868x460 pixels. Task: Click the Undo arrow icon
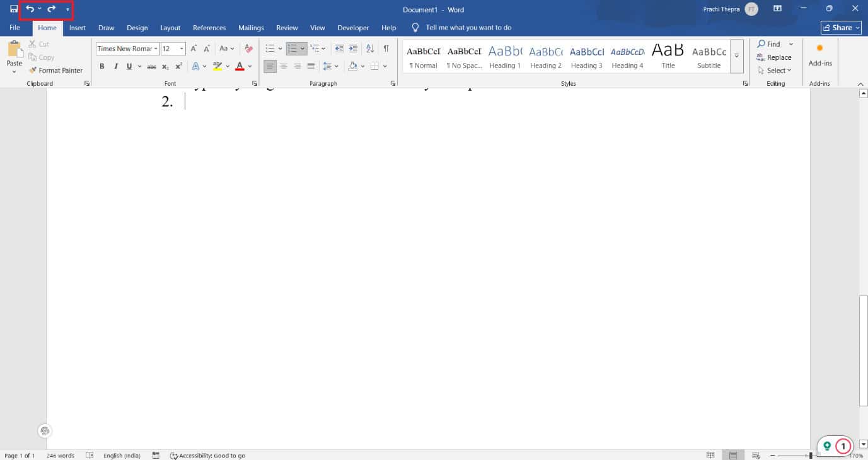coord(30,9)
